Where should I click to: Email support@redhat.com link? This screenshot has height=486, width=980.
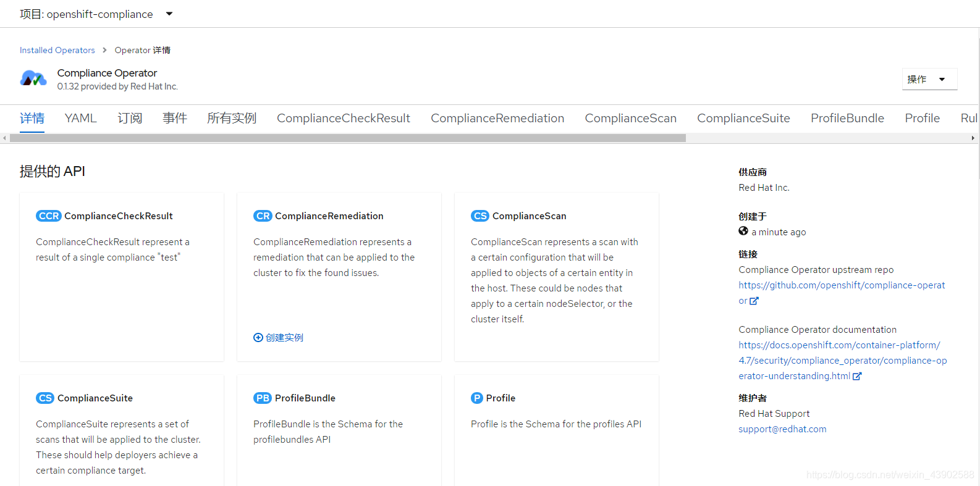click(x=782, y=429)
